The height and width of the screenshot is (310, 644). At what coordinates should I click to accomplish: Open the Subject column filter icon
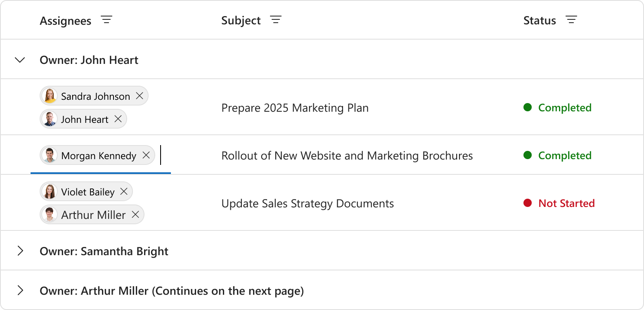coord(276,20)
